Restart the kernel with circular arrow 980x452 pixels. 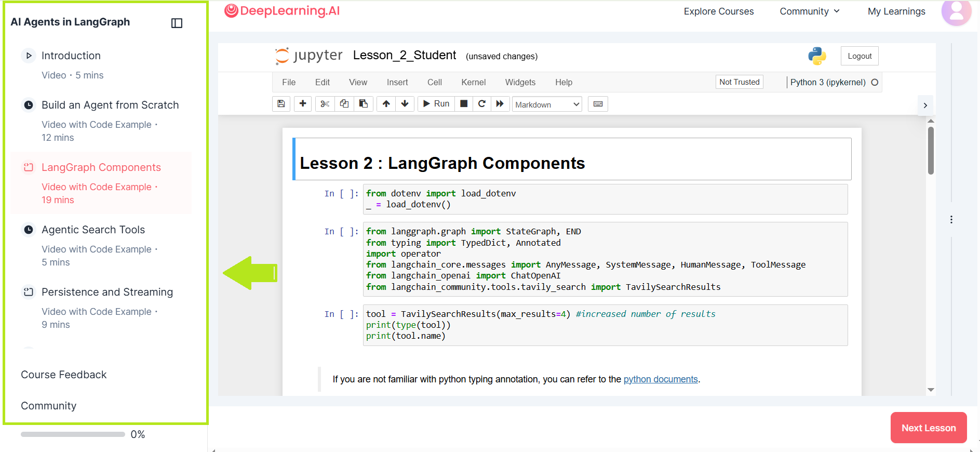pyautogui.click(x=482, y=104)
